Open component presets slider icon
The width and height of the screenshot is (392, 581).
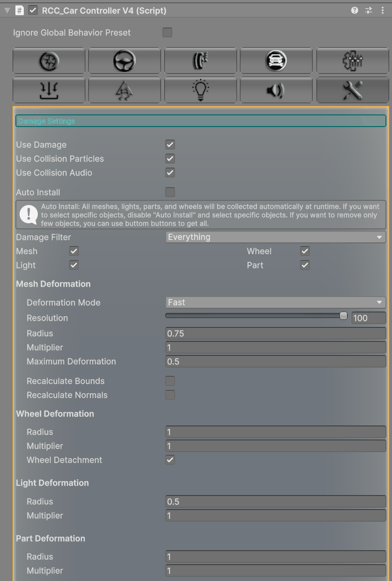(x=369, y=10)
